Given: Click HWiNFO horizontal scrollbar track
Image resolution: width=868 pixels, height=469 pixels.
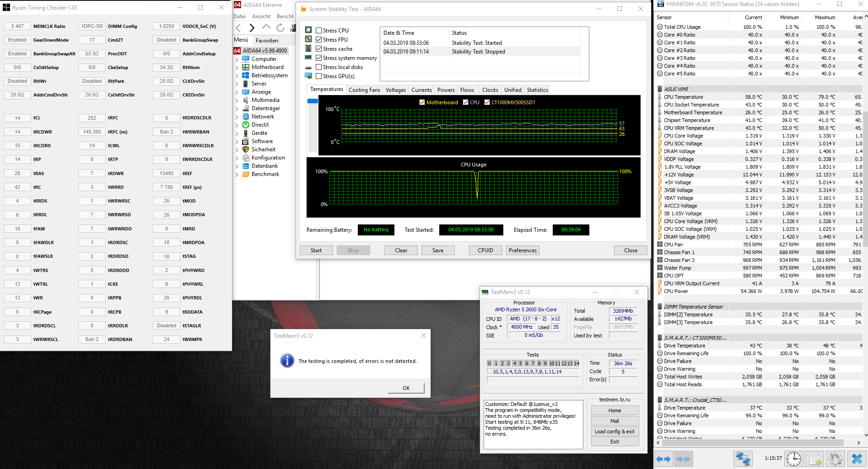Looking at the screenshot, I should point(760,442).
